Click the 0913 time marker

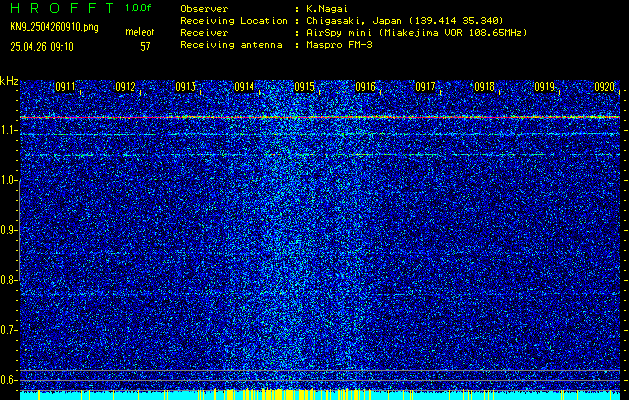tap(185, 87)
